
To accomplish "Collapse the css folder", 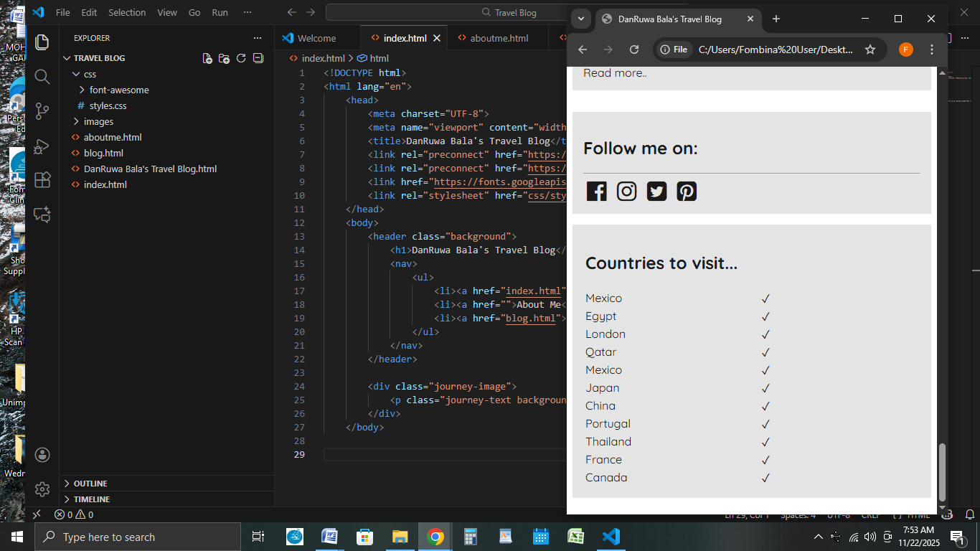I will click(x=166, y=74).
